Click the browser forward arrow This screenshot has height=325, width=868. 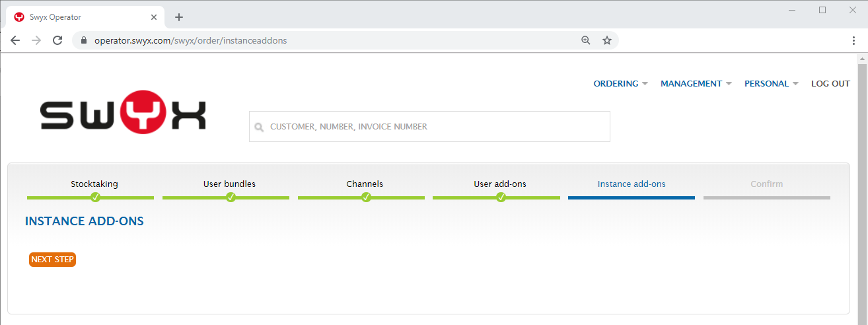(x=36, y=40)
